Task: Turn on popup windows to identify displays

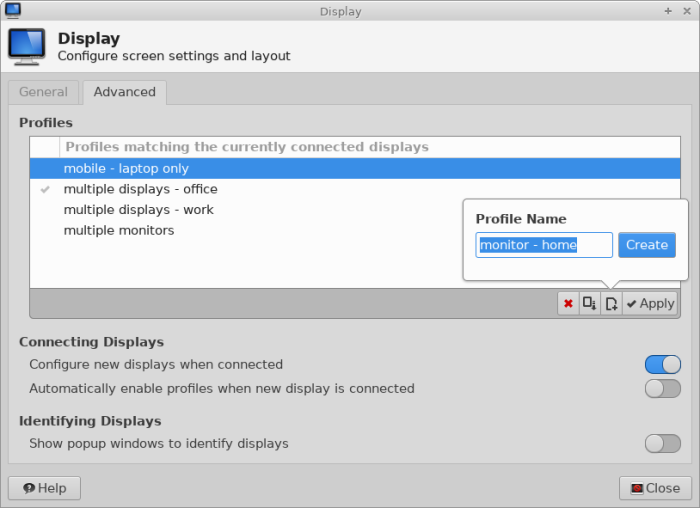Action: pos(662,444)
